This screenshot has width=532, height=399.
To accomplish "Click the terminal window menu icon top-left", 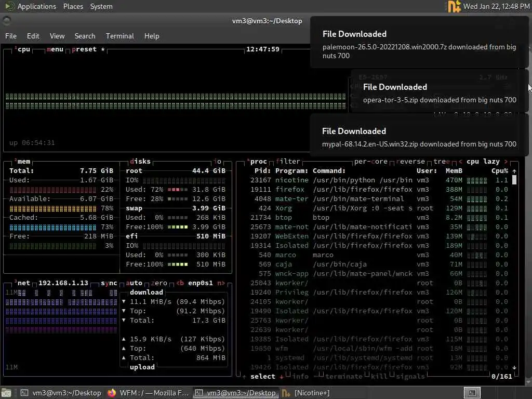I will tap(6, 21).
